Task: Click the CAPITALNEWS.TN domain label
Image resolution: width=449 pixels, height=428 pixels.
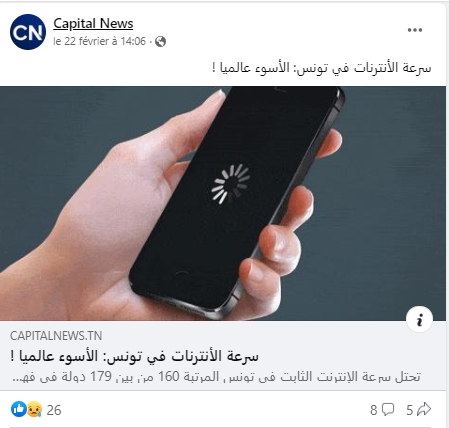Action: pyautogui.click(x=56, y=336)
